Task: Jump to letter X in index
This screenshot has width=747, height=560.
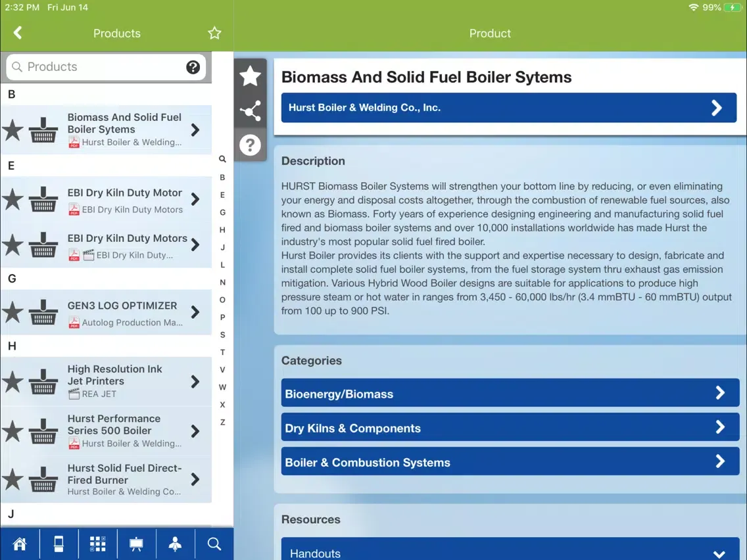Action: point(222,405)
